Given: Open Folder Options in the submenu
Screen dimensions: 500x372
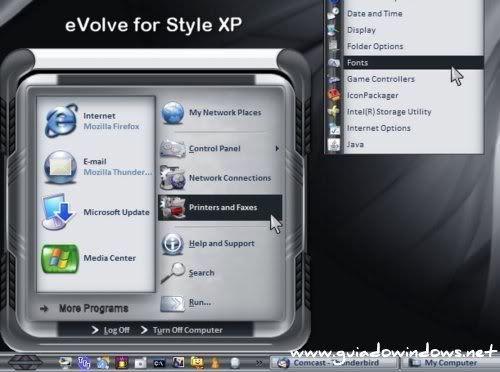Looking at the screenshot, I should click(x=375, y=46).
